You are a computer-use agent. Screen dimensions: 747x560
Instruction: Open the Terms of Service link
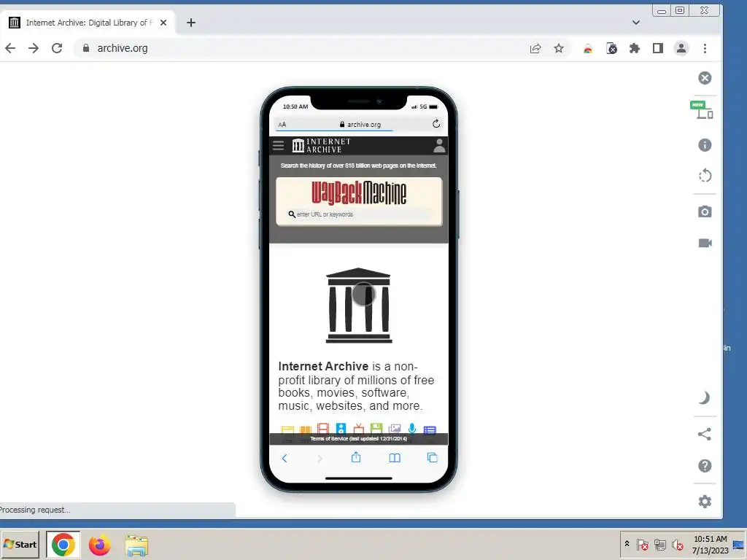click(x=359, y=438)
